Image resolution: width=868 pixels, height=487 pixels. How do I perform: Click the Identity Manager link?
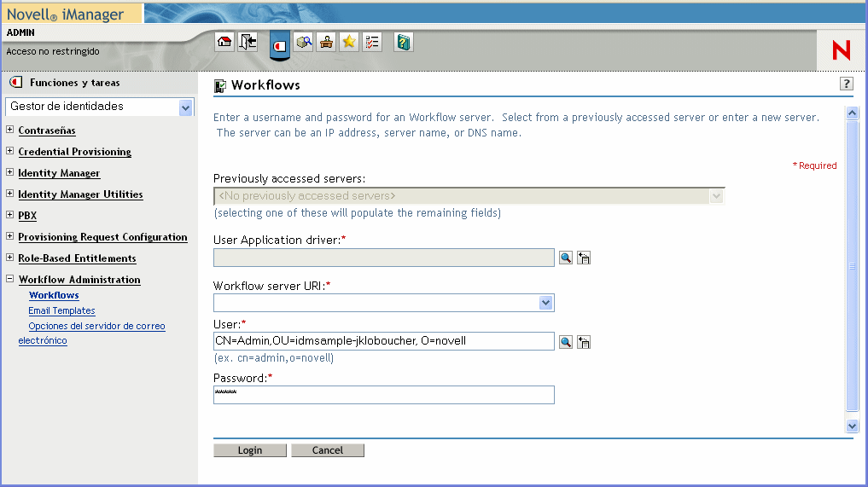coord(59,173)
